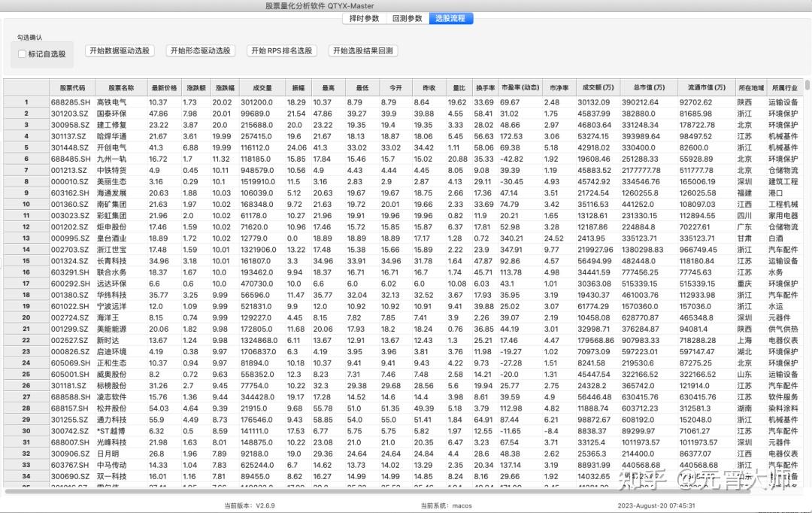Click stock code 301203.SZ

(x=70, y=114)
